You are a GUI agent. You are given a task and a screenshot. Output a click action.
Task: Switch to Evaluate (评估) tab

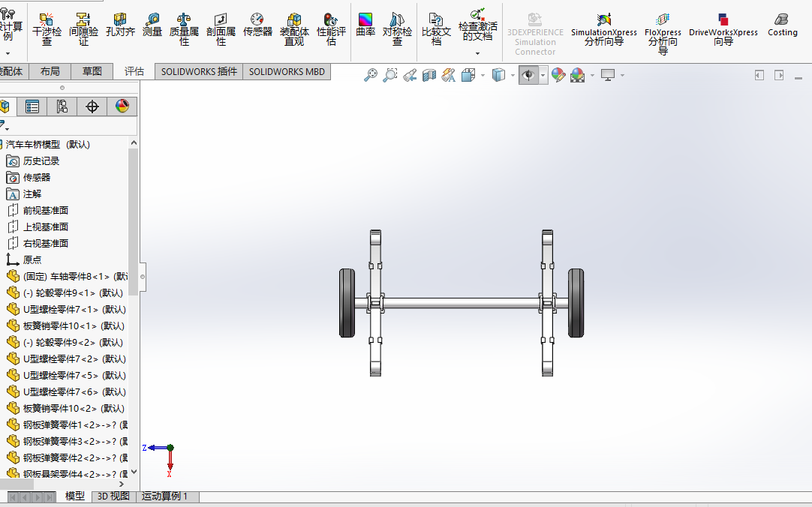tap(134, 71)
